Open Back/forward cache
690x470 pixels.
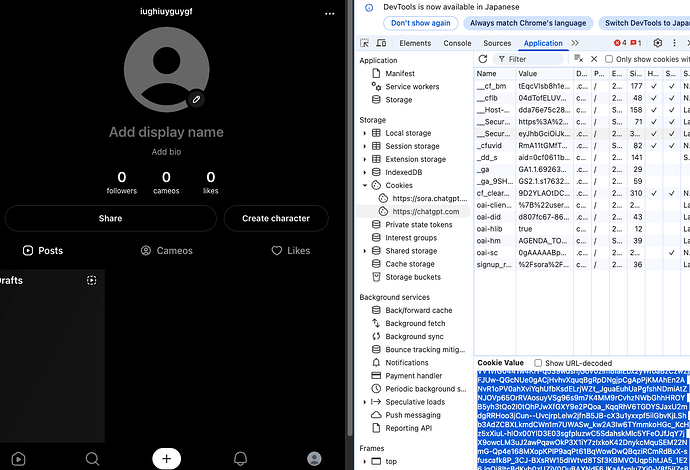point(418,310)
